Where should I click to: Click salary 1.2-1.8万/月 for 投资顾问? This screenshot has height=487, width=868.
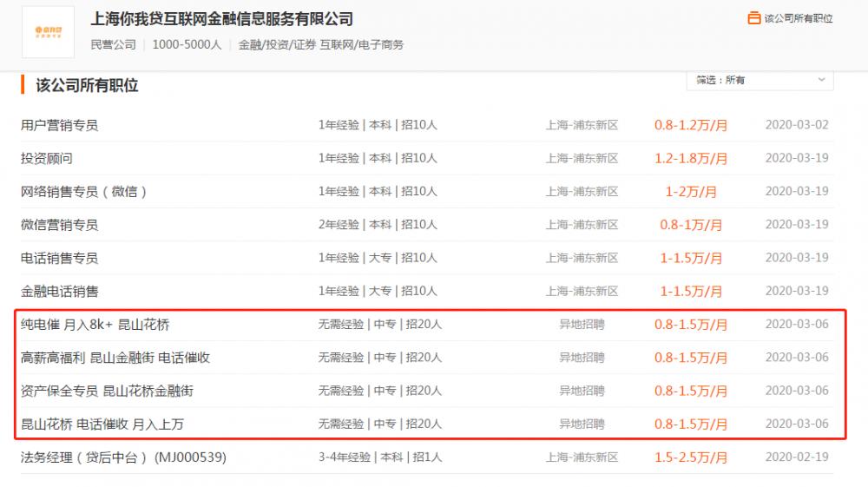coord(691,158)
